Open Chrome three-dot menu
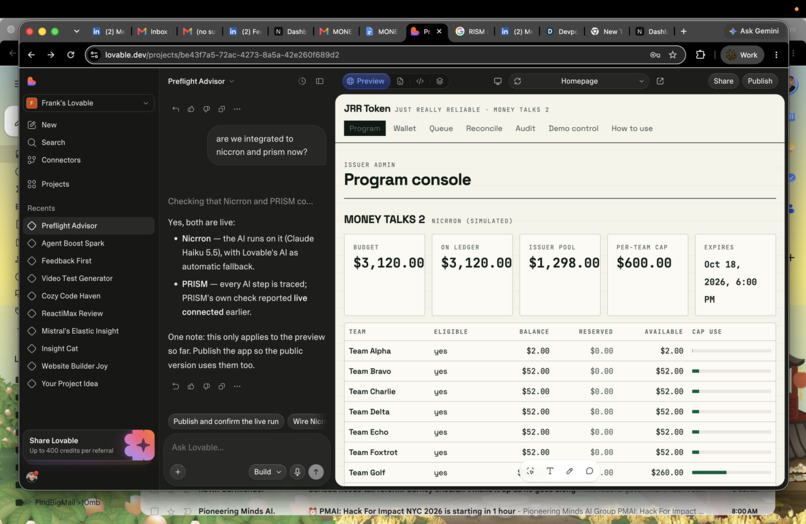806x524 pixels. pos(776,55)
